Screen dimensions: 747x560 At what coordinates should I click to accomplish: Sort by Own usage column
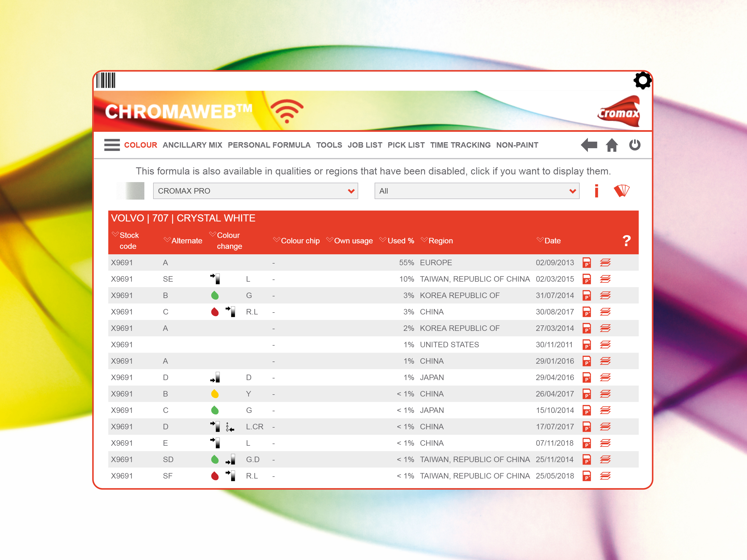(349, 241)
